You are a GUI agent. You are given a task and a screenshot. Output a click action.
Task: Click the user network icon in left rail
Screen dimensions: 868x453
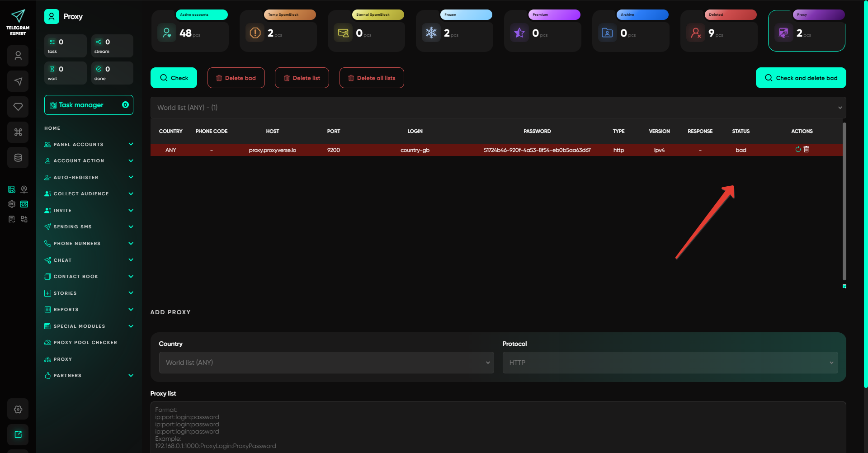tap(24, 189)
